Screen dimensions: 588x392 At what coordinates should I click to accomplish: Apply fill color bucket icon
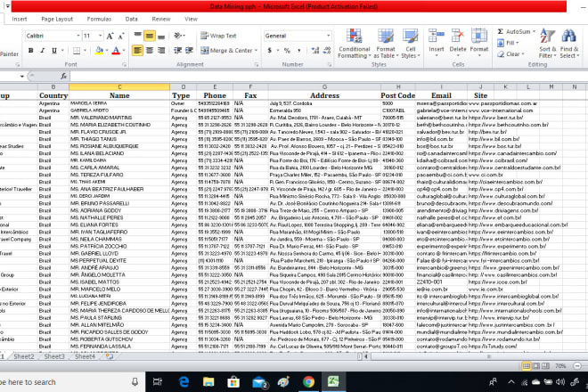click(99, 50)
